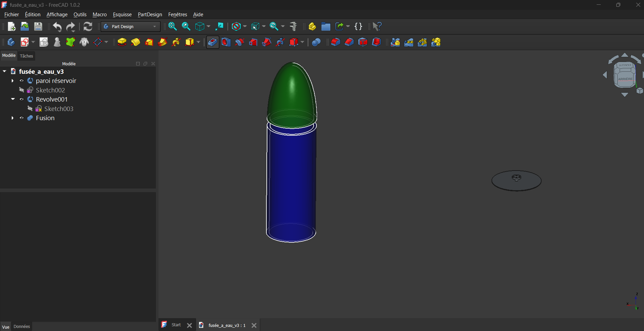This screenshot has width=644, height=331.
Task: Open the Esquisse menu
Action: [x=122, y=15]
